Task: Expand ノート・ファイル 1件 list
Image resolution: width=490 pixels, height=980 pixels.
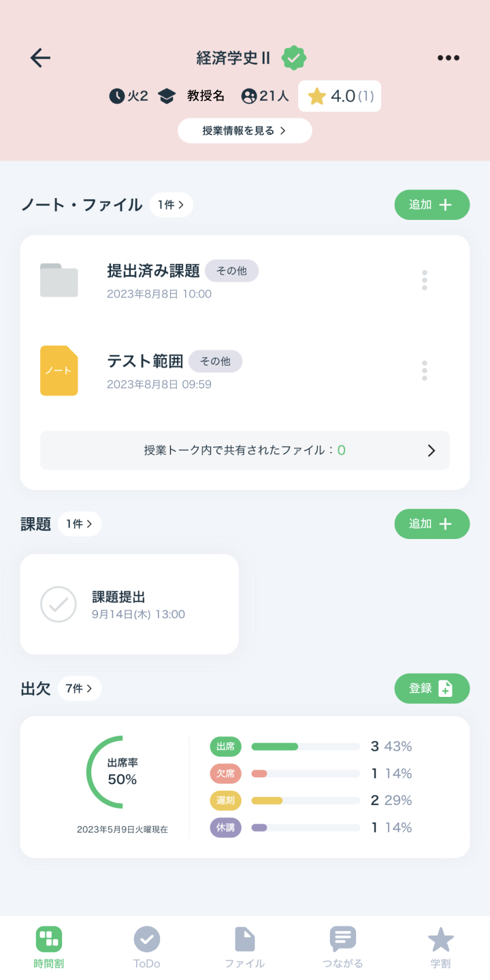Action: pyautogui.click(x=171, y=205)
